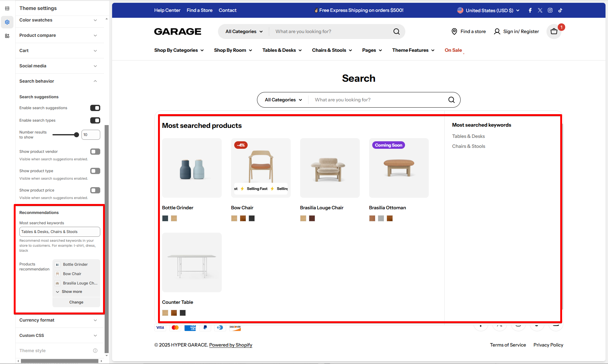
Task: Open the Counter Table product thumbnail
Action: (192, 262)
